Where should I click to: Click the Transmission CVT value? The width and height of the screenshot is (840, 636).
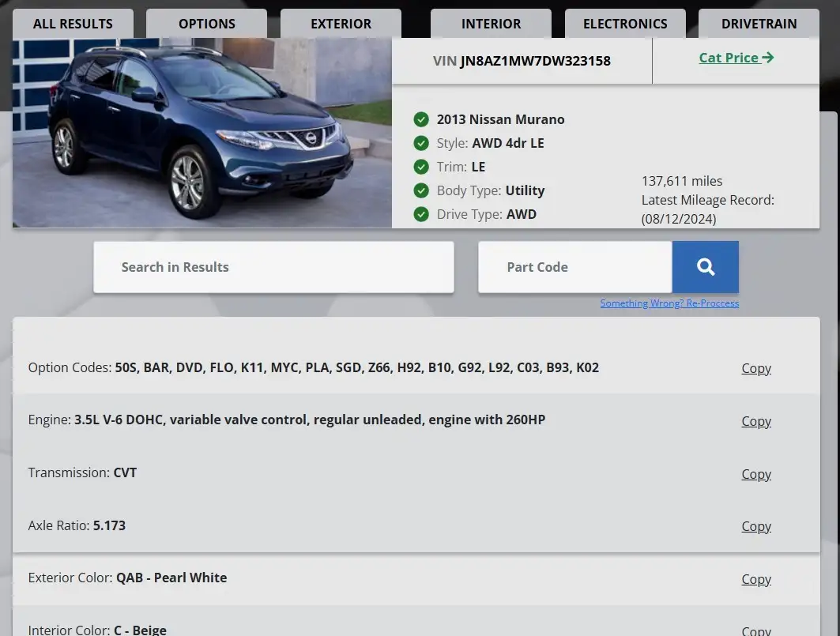click(125, 472)
